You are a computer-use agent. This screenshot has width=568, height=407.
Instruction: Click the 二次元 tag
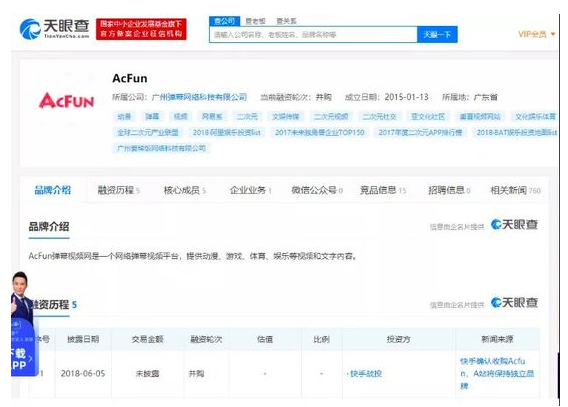pyautogui.click(x=247, y=116)
